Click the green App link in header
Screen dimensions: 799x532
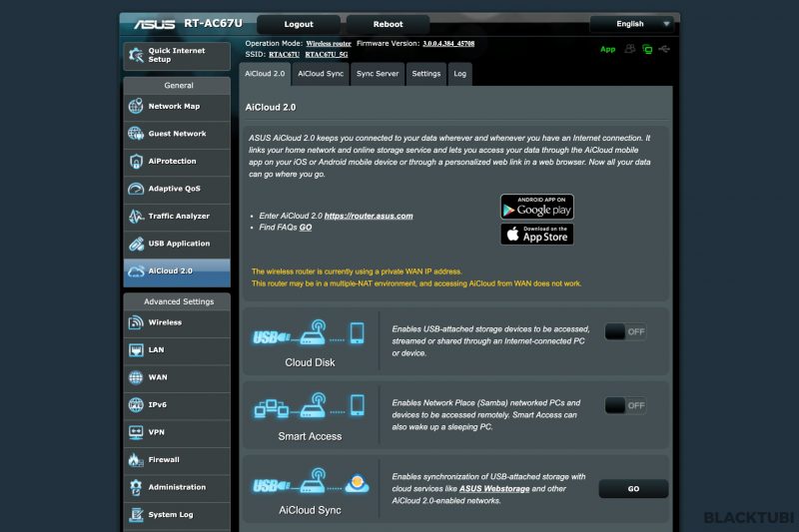pyautogui.click(x=607, y=49)
